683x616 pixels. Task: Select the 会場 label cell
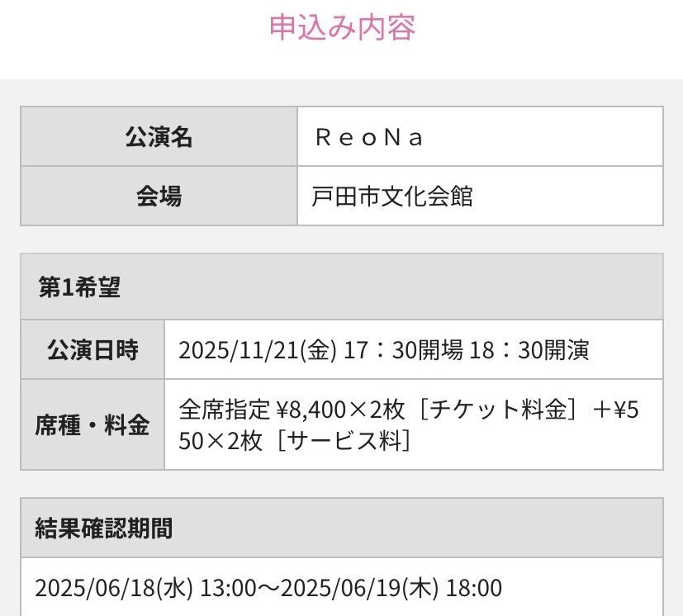click(159, 196)
